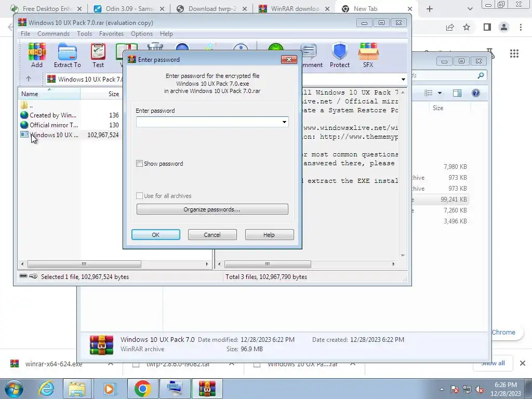Open the WinRAR Help menu
The width and height of the screenshot is (532, 399).
point(166,34)
